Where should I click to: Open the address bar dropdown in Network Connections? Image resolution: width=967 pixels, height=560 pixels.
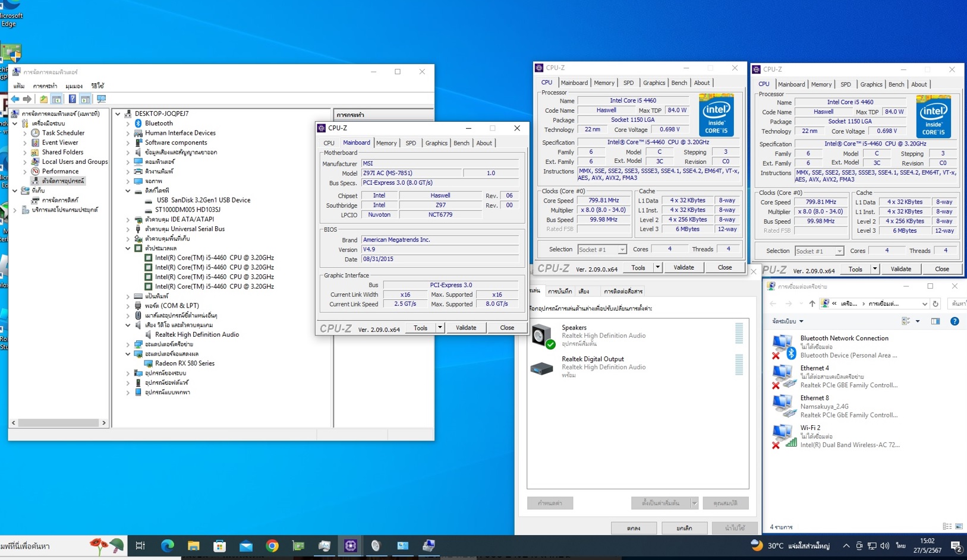(x=925, y=303)
